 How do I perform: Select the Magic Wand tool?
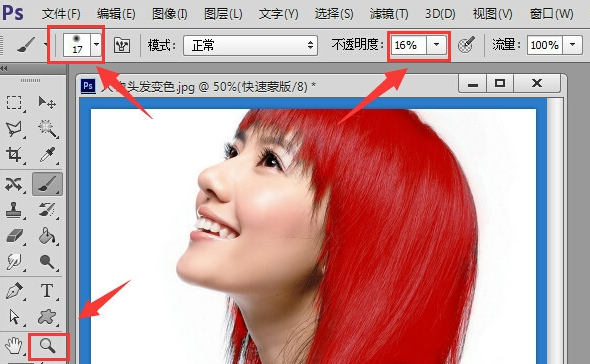click(x=47, y=129)
